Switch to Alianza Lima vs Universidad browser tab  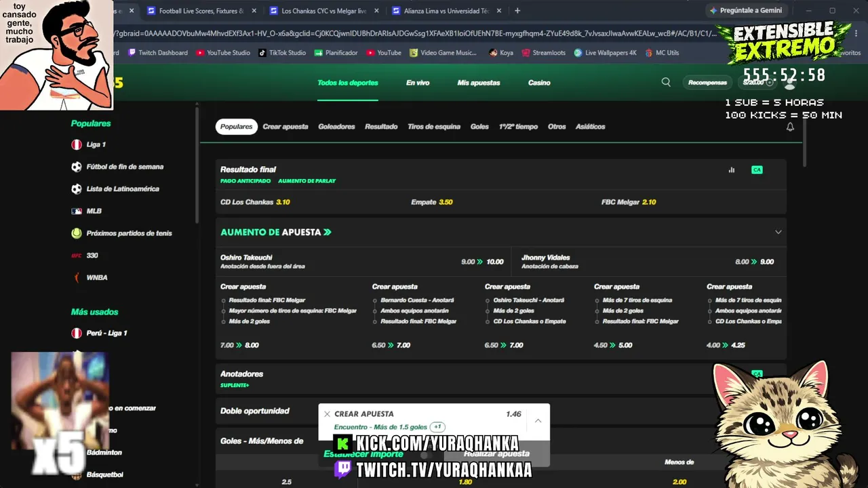tap(446, 11)
